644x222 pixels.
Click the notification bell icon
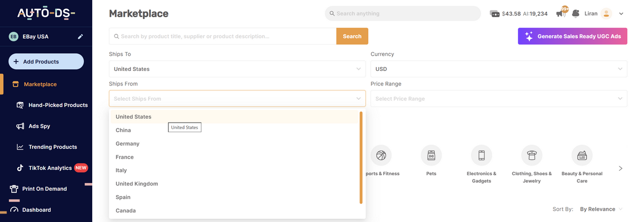[575, 13]
